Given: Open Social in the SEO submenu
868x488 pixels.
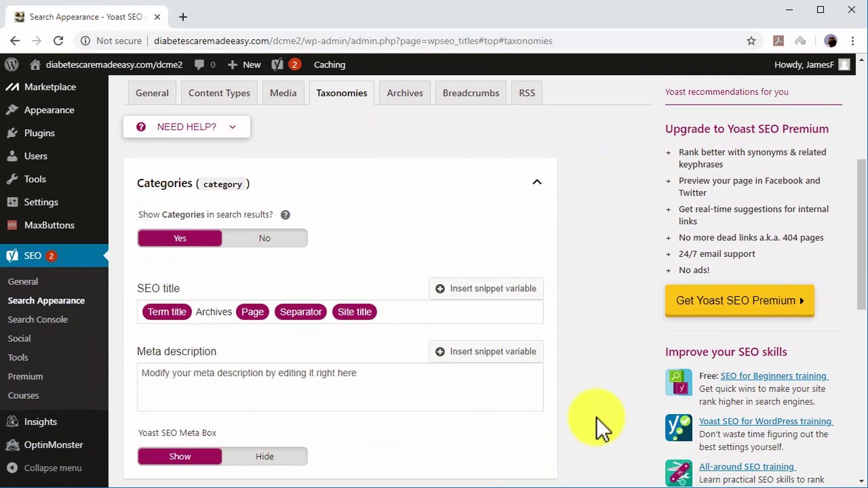Looking at the screenshot, I should (x=20, y=338).
